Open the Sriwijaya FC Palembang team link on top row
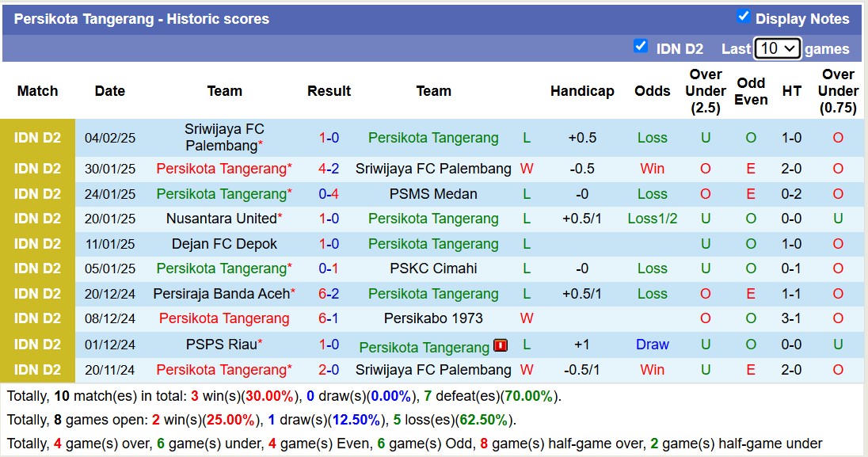 (x=224, y=137)
